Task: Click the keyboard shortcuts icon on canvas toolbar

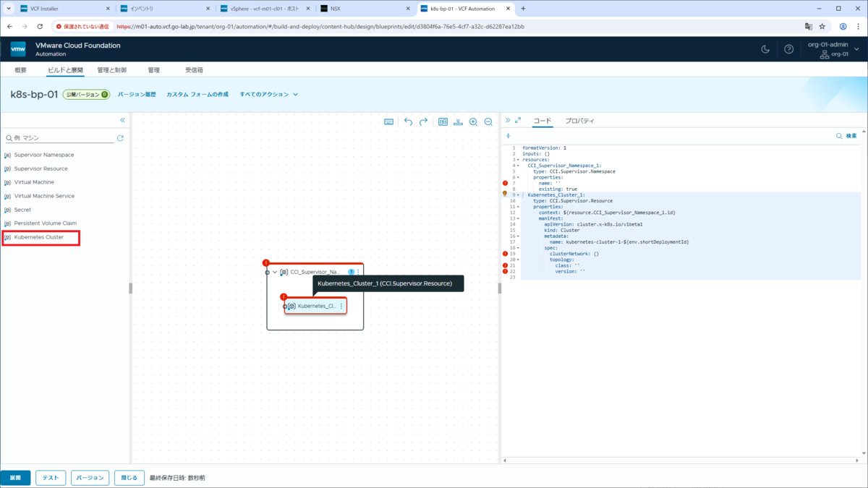Action: [388, 121]
